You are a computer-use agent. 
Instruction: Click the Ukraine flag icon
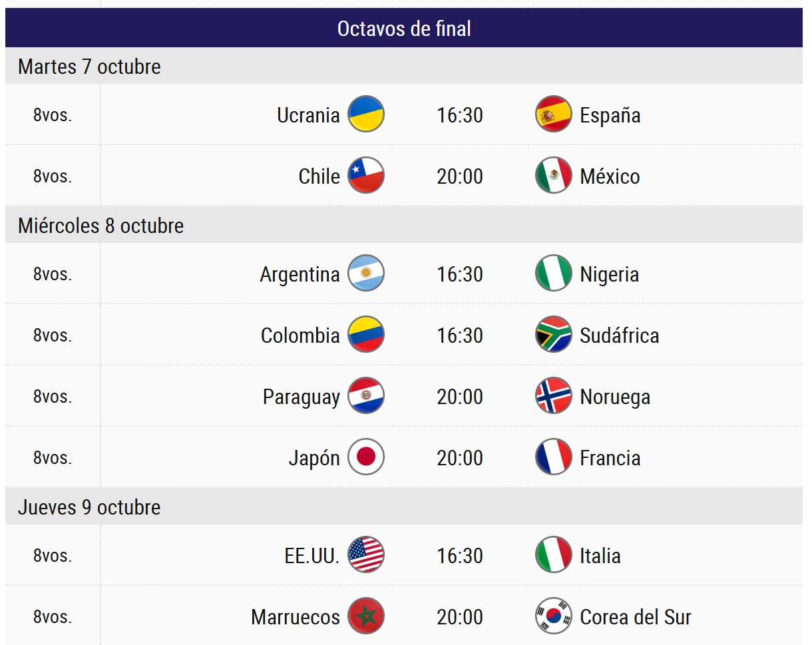(366, 114)
